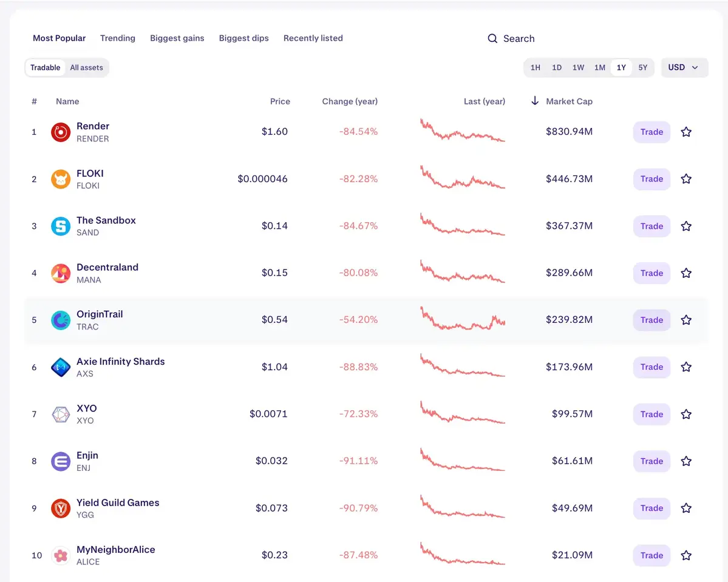Image resolution: width=728 pixels, height=582 pixels.
Task: Click the search magnifier icon
Action: click(x=492, y=38)
